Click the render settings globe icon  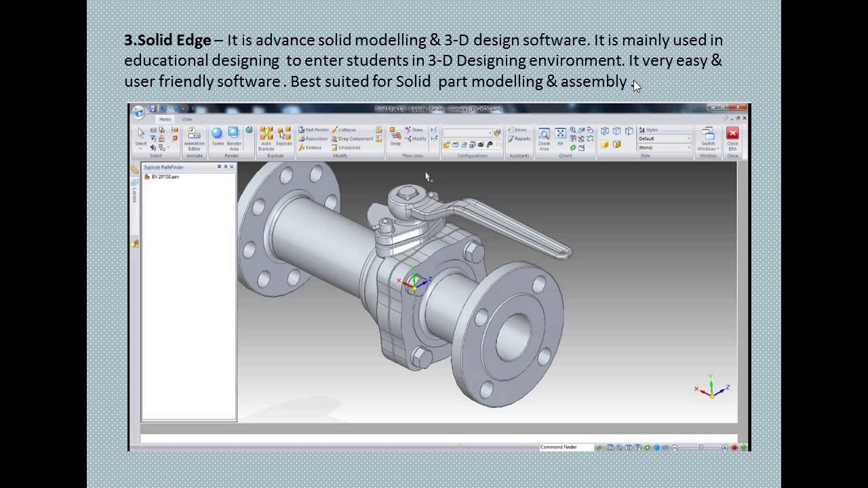click(249, 130)
